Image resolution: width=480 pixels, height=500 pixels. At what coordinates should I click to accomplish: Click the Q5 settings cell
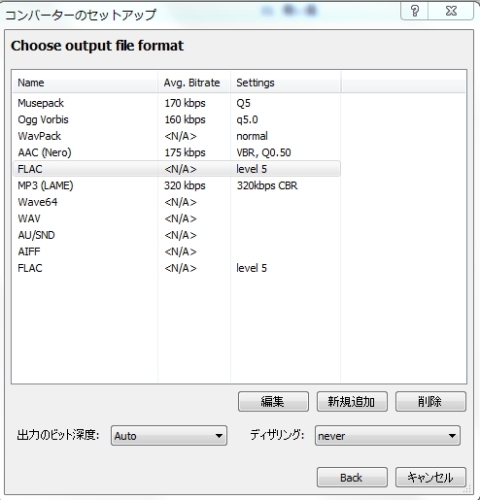[x=243, y=103]
